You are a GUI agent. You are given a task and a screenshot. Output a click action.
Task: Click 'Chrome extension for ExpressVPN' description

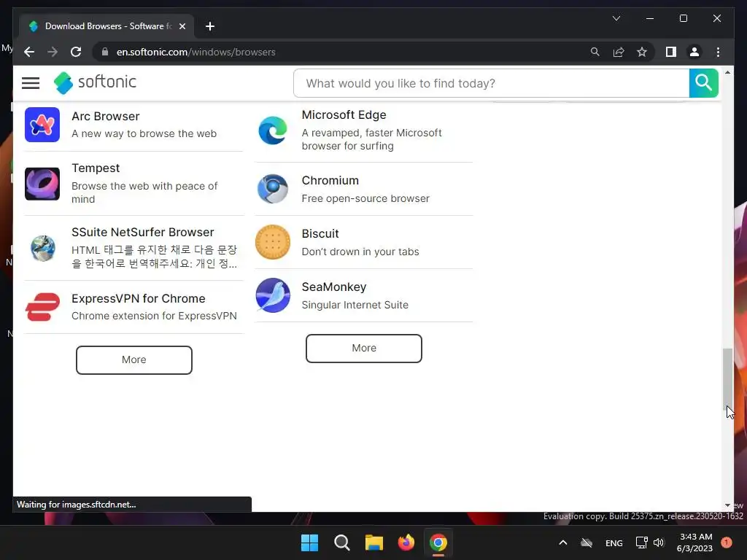(x=154, y=316)
